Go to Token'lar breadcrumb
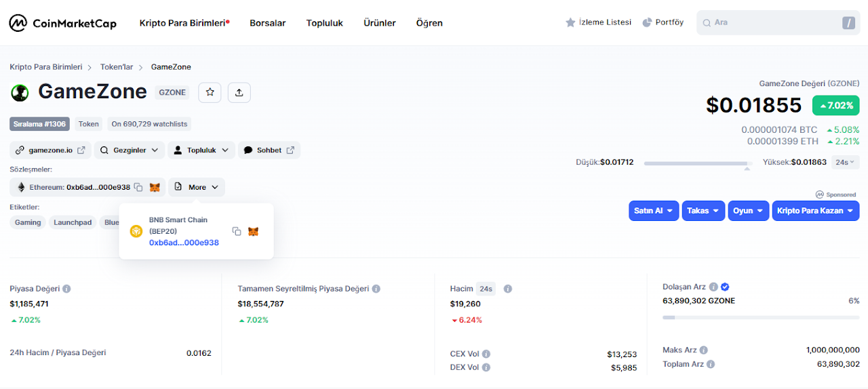 (117, 67)
